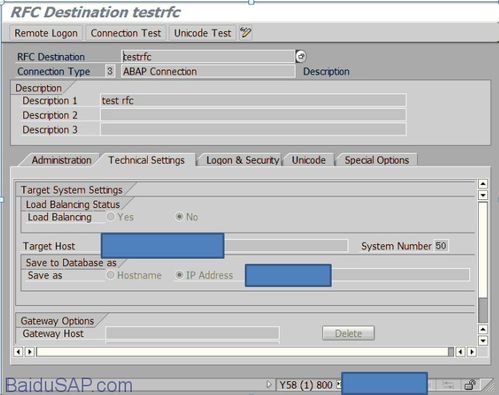
Task: Click the pencil display/change icon in toolbar
Action: click(246, 33)
